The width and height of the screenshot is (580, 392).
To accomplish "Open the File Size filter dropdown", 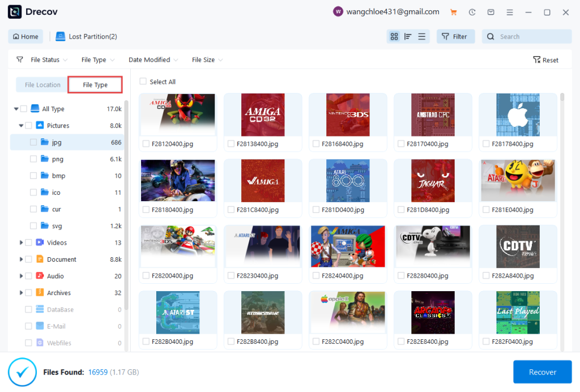I will click(207, 60).
